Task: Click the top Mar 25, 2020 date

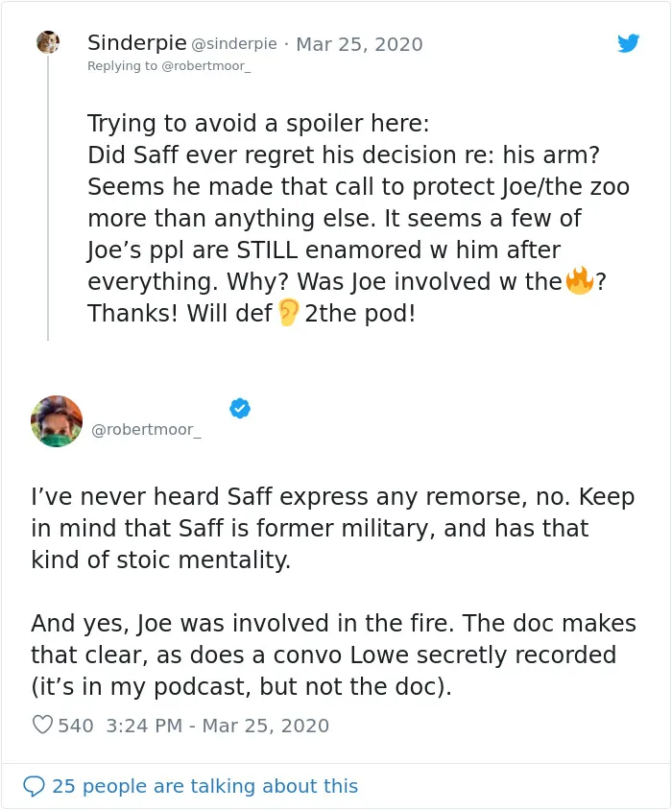Action: coord(359,44)
